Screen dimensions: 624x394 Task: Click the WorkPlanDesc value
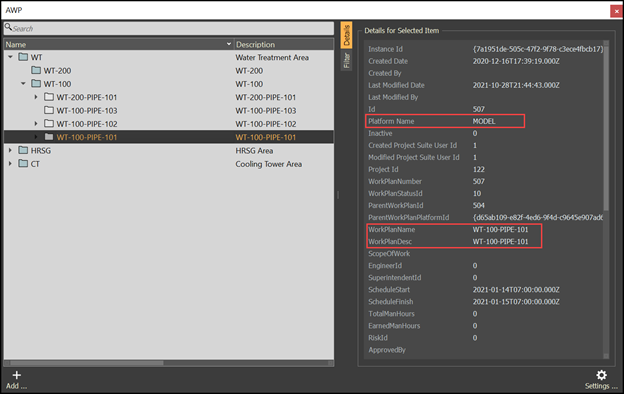tap(500, 241)
